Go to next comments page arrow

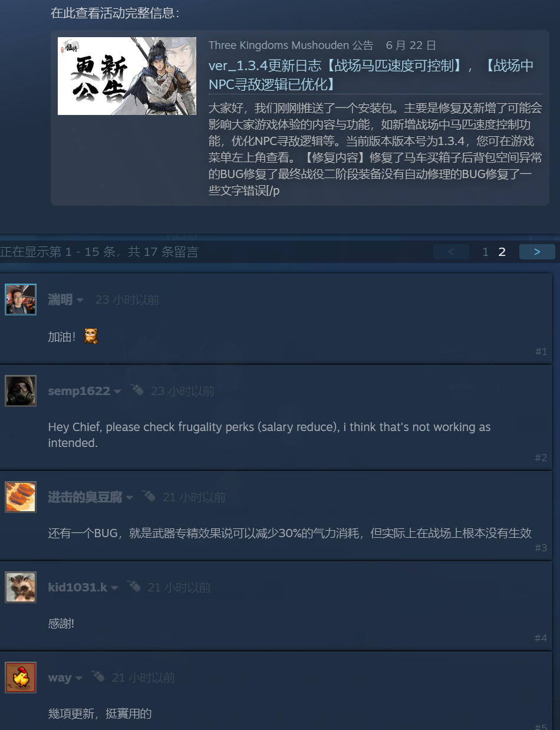(x=537, y=252)
